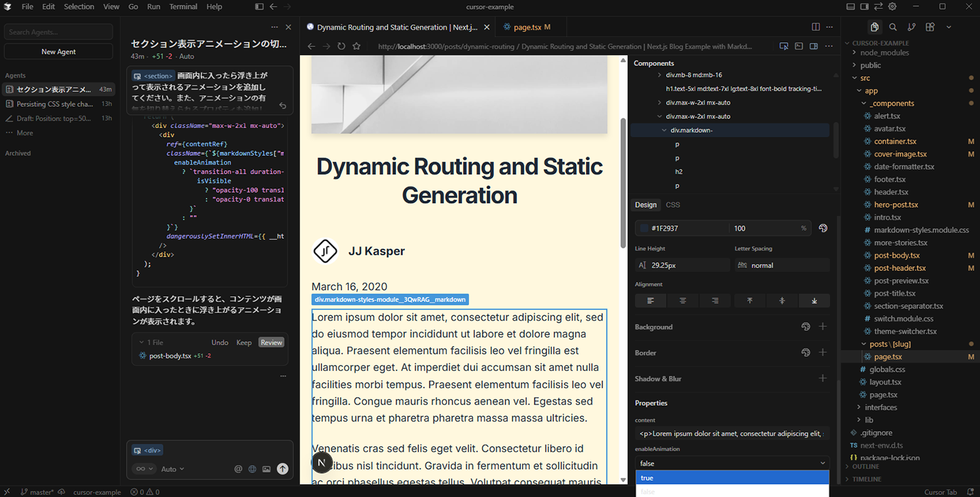Screen dimensions: 980x497
Task: Click the align bottom arrow icon
Action: tap(814, 300)
